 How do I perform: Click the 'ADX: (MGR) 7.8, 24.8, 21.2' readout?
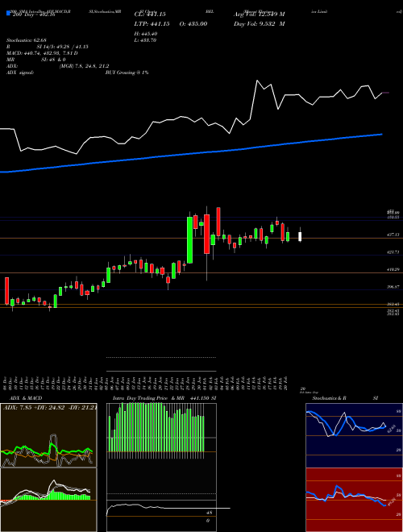pos(58,66)
